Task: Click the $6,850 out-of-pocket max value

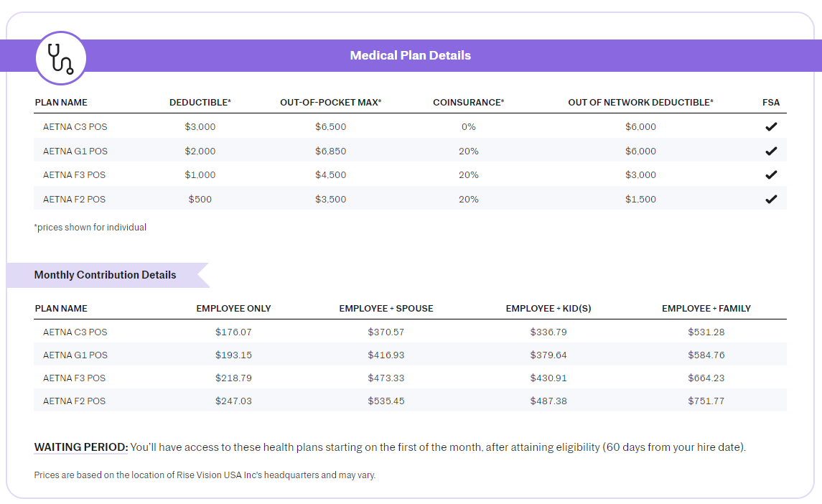Action: [330, 151]
